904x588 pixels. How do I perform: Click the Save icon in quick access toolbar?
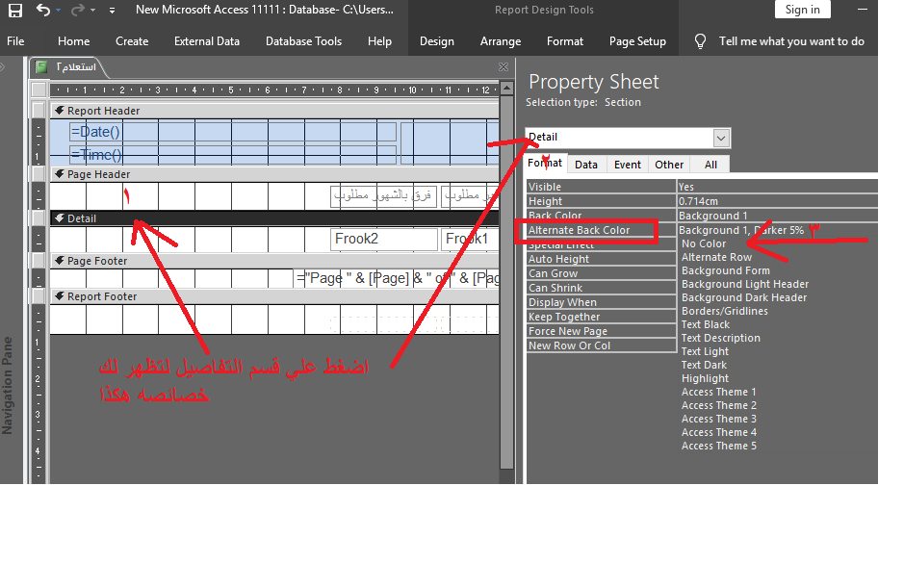(x=15, y=11)
